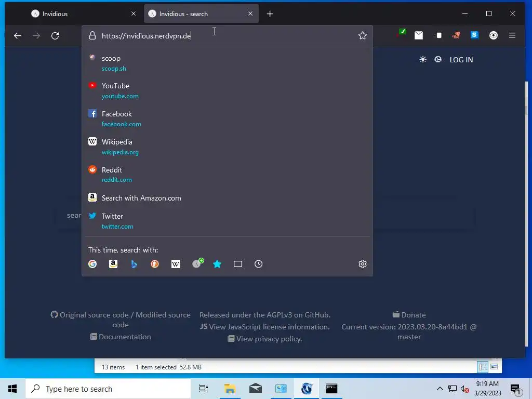Add Invidious as search engine
This screenshot has height=399, width=532.
(x=197, y=263)
